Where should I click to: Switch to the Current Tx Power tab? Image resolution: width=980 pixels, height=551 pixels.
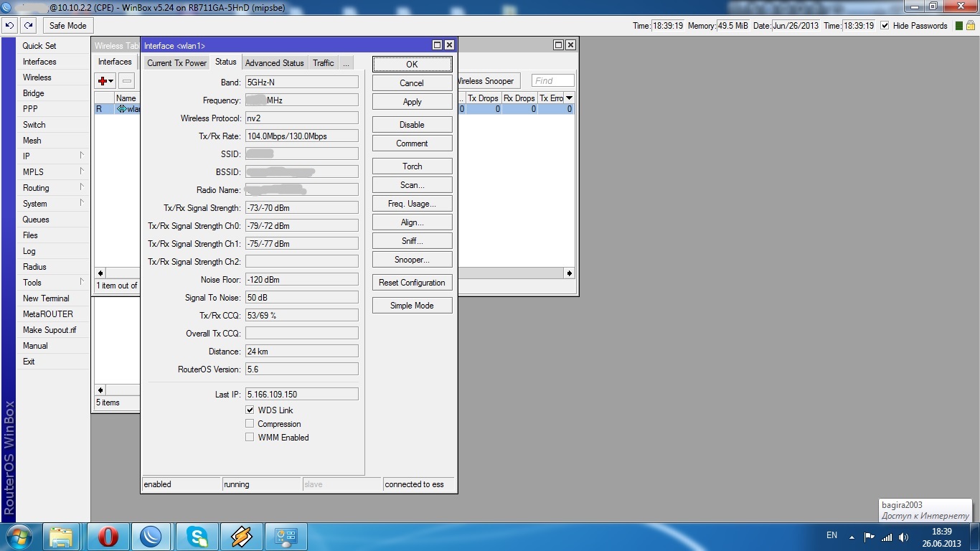tap(176, 63)
